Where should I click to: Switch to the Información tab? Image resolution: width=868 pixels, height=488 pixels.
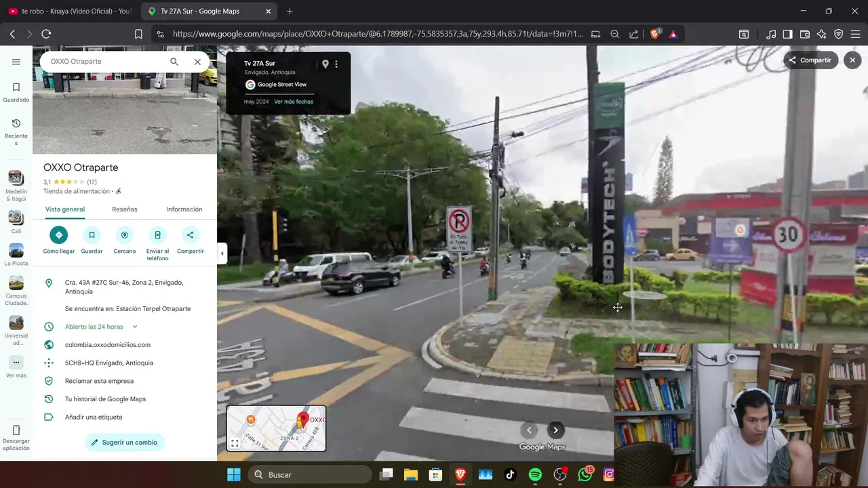coord(184,209)
